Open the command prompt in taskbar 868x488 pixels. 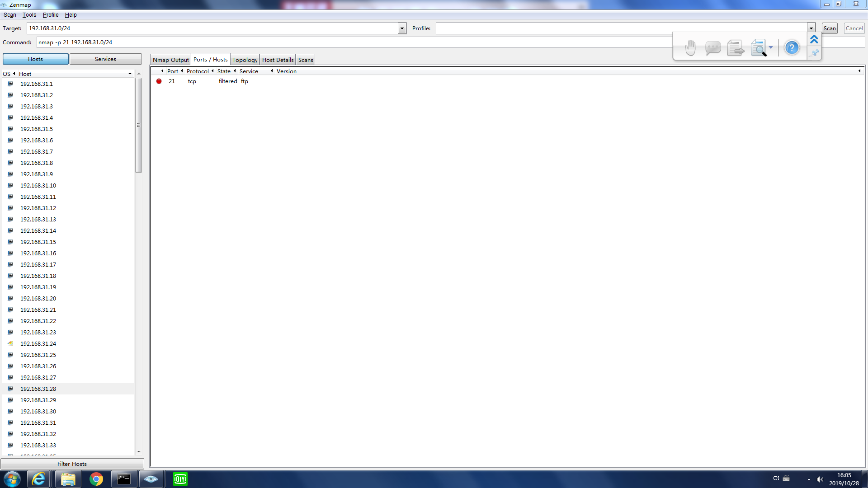(124, 479)
